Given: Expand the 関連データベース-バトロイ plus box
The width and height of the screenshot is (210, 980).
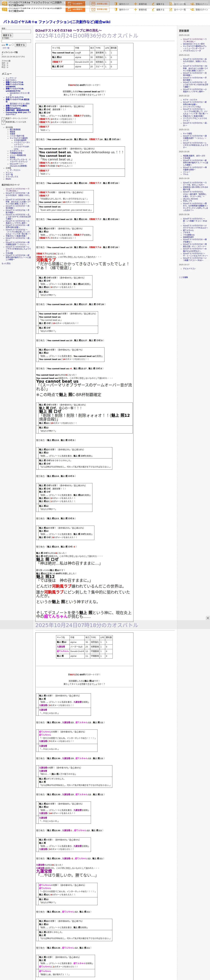Looking at the screenshot, I should tap(3, 119).
